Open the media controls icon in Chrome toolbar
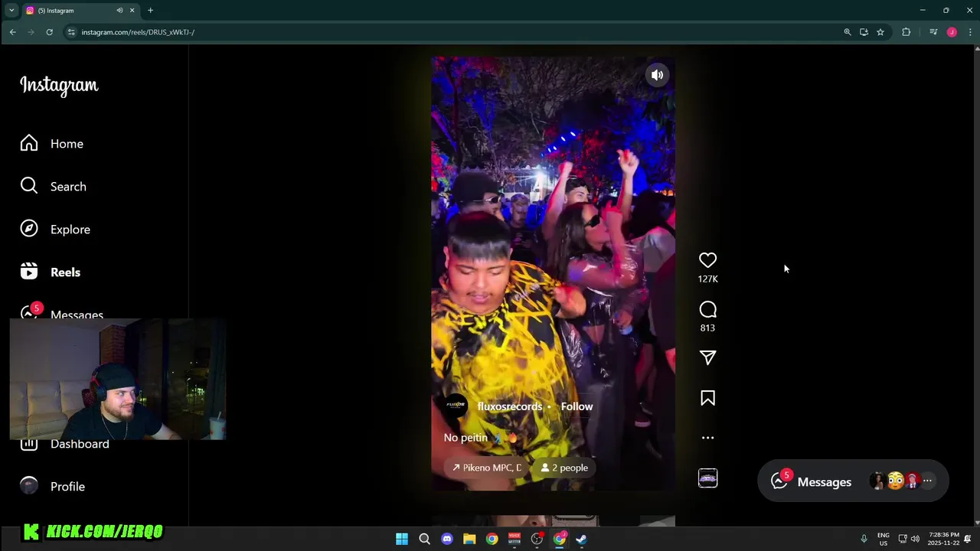980x551 pixels. pyautogui.click(x=933, y=32)
